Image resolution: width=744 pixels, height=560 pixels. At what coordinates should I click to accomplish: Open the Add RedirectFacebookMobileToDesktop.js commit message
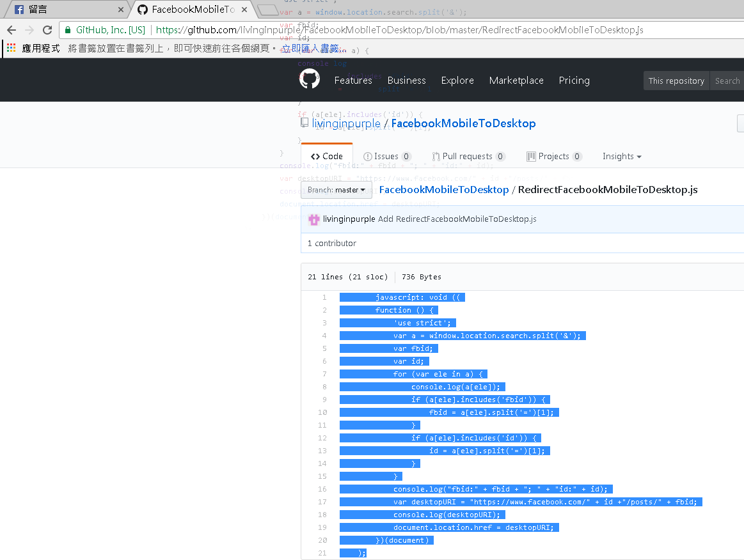click(x=457, y=219)
